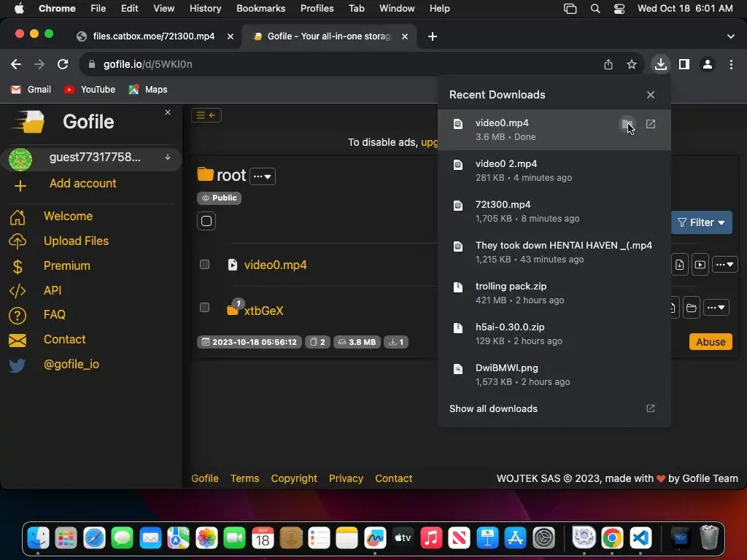Collapse Gofile sidebar with toggle icon

[206, 115]
